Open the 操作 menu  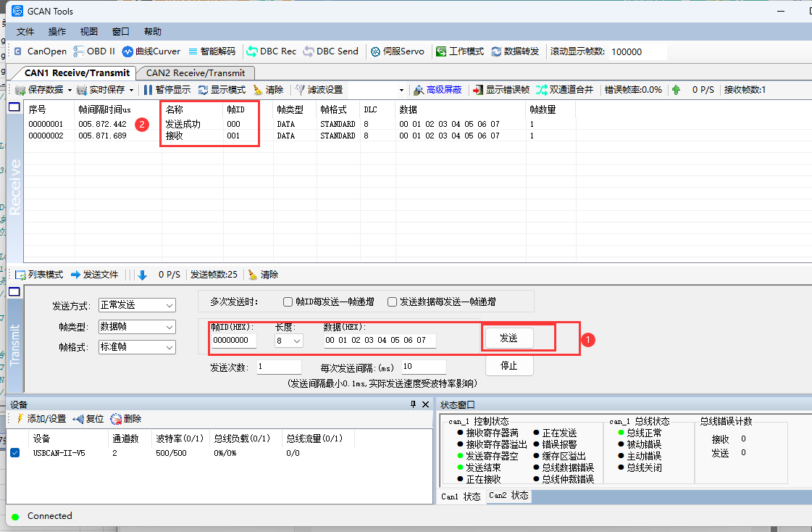[57, 32]
